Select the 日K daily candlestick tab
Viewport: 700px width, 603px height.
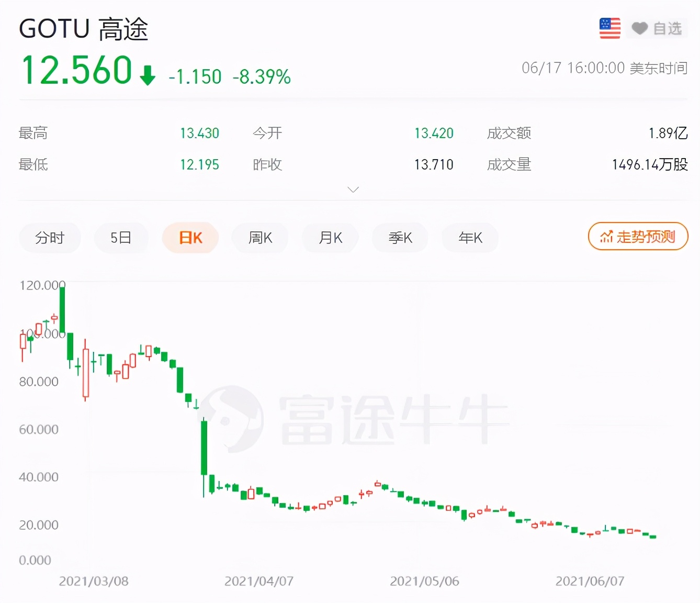[x=190, y=238]
